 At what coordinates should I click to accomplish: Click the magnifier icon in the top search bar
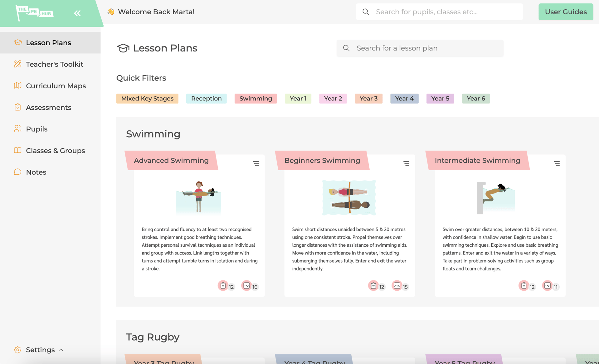pyautogui.click(x=366, y=12)
